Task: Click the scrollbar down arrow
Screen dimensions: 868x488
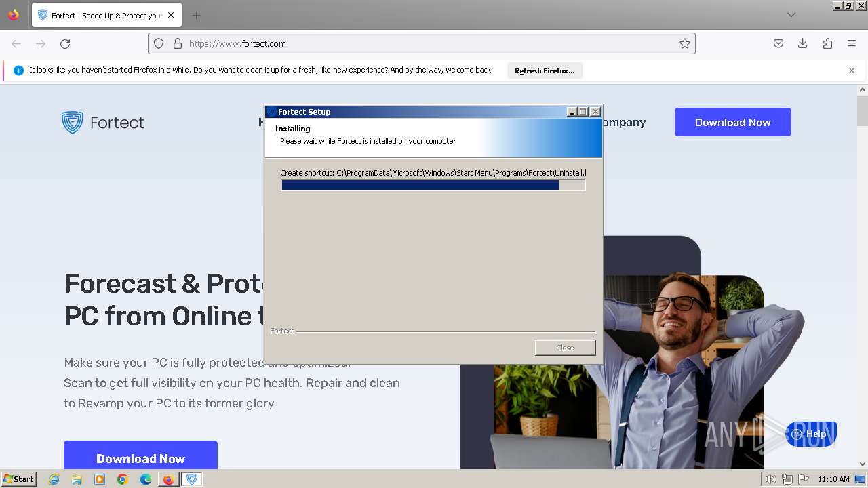Action: coord(863,464)
